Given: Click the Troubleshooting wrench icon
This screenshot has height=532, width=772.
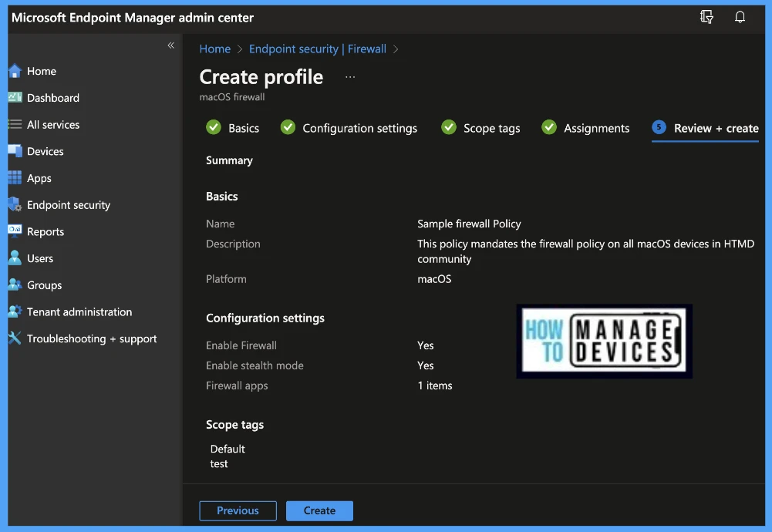Looking at the screenshot, I should (15, 338).
